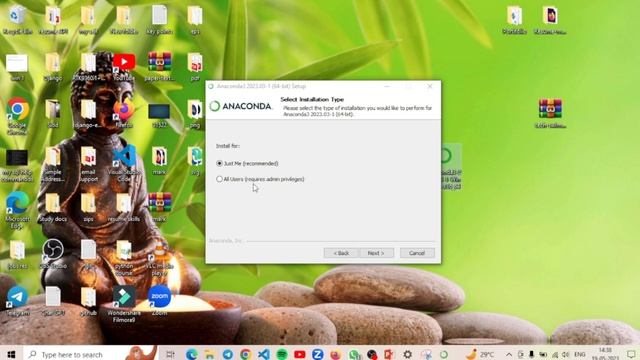640x360 pixels.
Task: Open Microsoft Edge desktop shortcut
Action: (x=17, y=210)
